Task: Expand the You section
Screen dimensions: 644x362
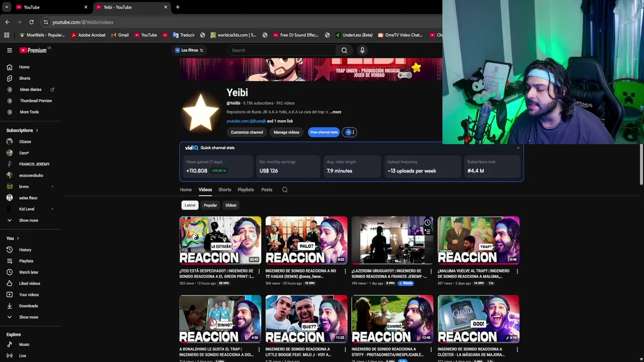Action: [13, 238]
